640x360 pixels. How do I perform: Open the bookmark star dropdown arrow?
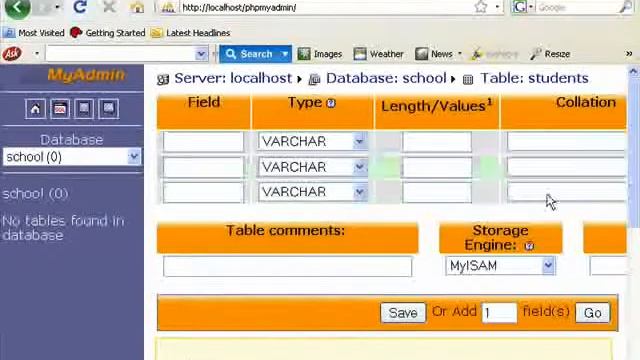pos(497,7)
